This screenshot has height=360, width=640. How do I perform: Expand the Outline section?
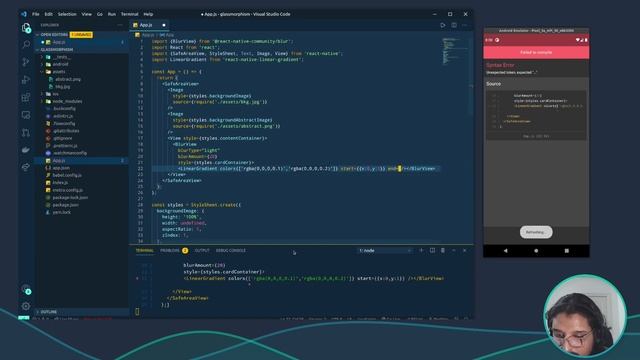(x=48, y=312)
